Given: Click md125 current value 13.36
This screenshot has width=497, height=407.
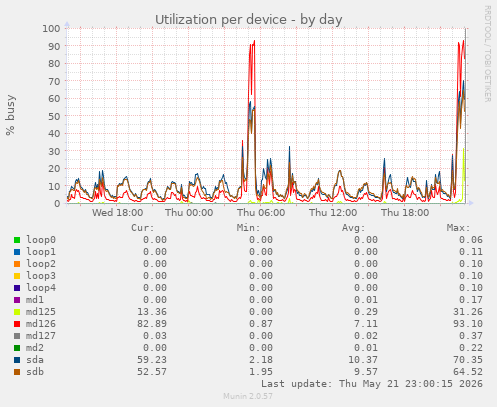Looking at the screenshot, I should point(152,312).
